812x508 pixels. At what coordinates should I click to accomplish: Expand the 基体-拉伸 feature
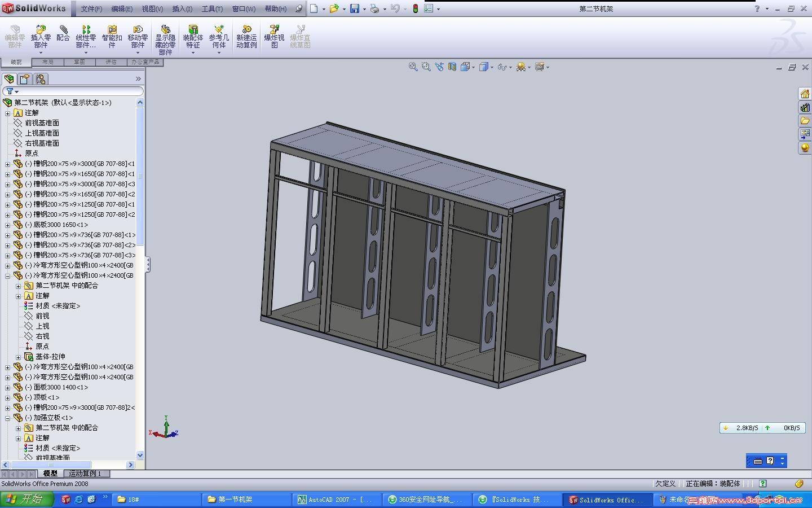point(19,357)
